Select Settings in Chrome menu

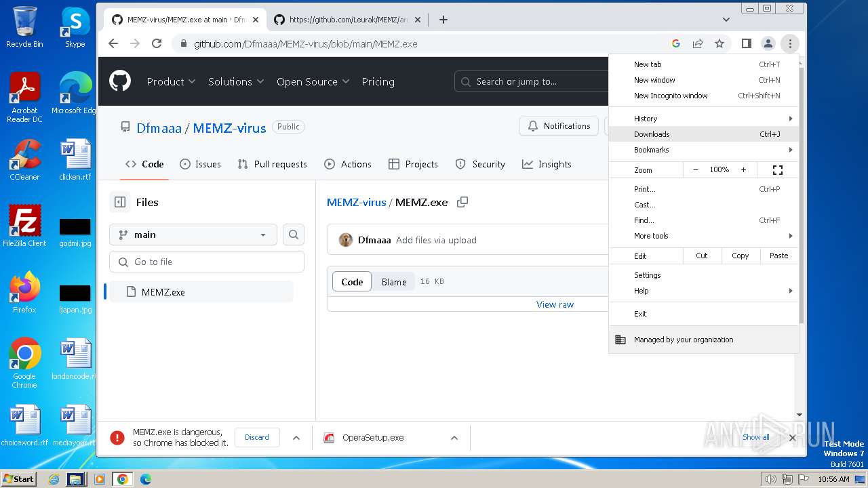tap(704, 275)
